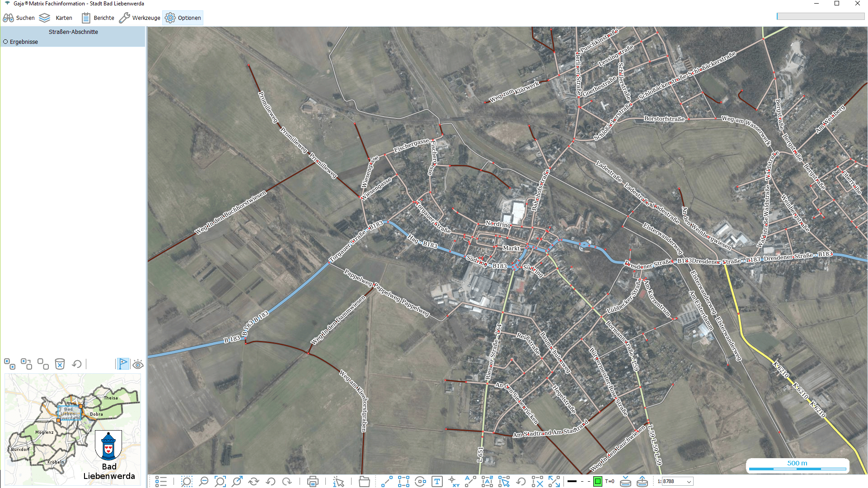Click the XY coordinate tool icon
The image size is (868, 488).
454,482
